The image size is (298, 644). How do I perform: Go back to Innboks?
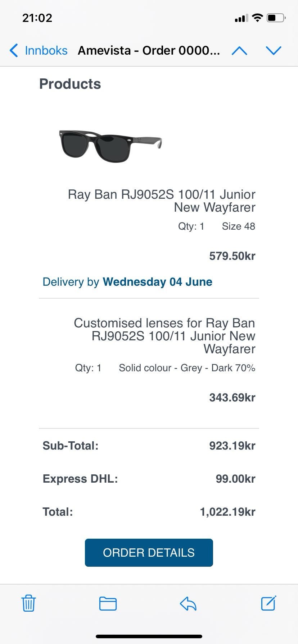pyautogui.click(x=46, y=51)
